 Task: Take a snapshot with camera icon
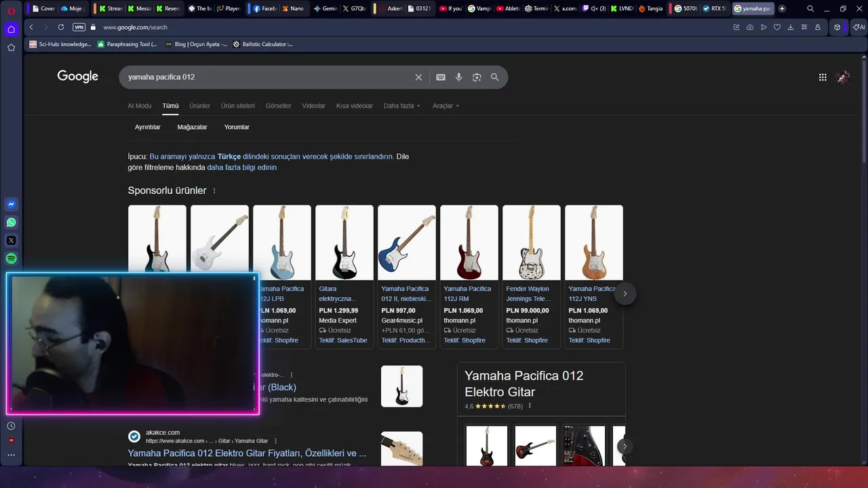tap(750, 27)
